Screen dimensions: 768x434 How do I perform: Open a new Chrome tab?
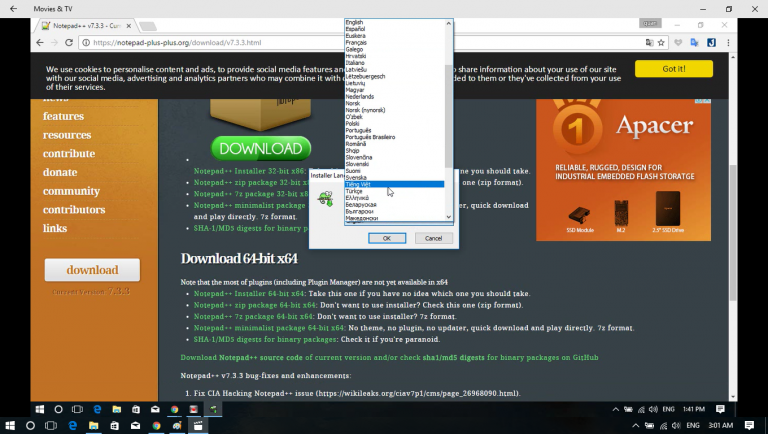click(x=147, y=26)
